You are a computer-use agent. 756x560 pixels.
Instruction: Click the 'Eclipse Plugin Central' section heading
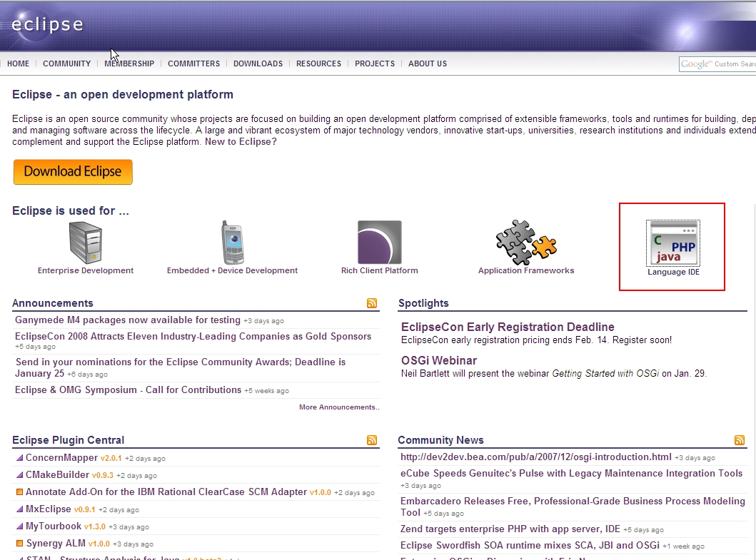(x=68, y=440)
